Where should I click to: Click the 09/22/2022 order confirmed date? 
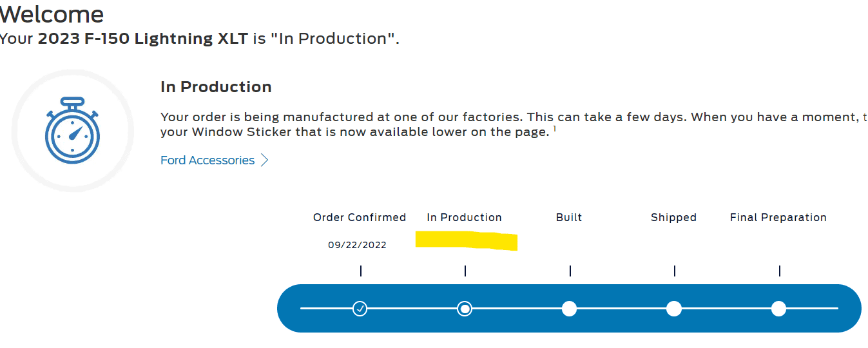(x=357, y=245)
